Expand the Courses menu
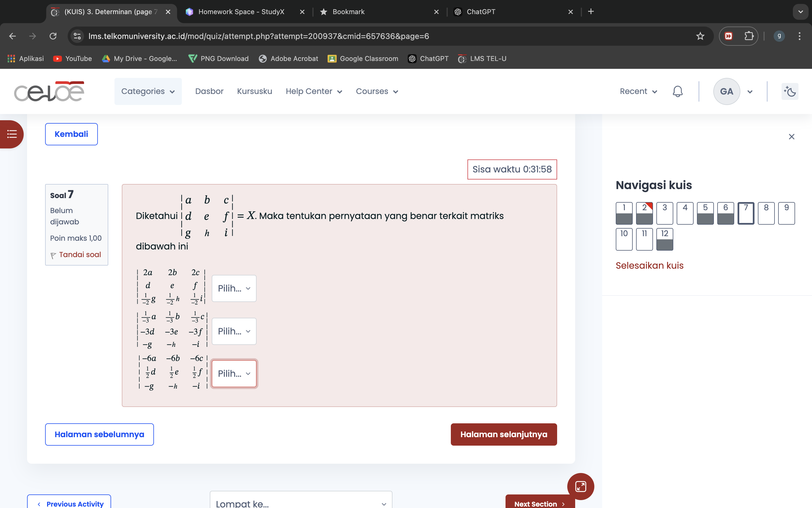The image size is (812, 508). 377,91
